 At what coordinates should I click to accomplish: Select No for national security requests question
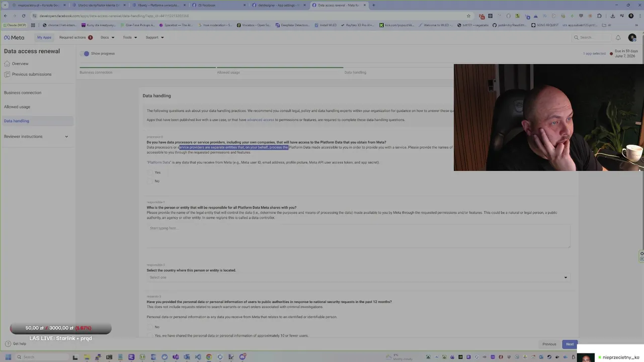tap(150, 327)
